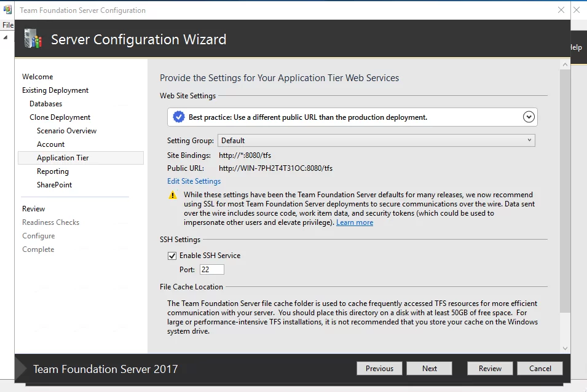This screenshot has width=587, height=392.
Task: Click the background window tree collapse arrow
Action: (6, 37)
